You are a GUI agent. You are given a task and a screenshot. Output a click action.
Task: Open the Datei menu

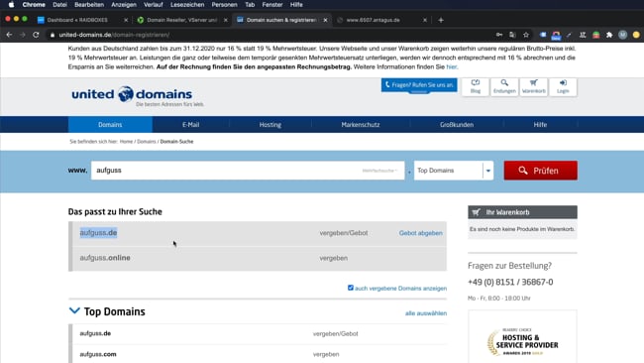[59, 5]
